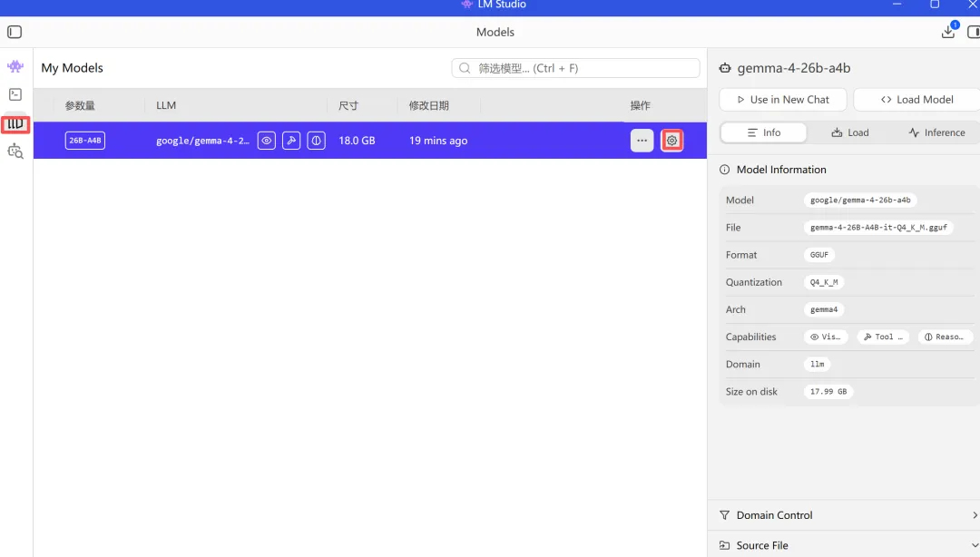980x557 pixels.
Task: Click the Vision capability chip
Action: 826,337
